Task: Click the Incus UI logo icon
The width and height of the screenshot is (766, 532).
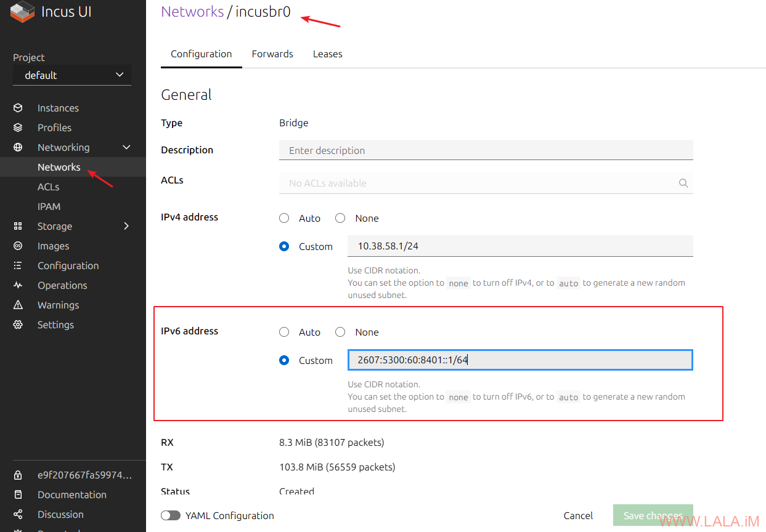Action: tap(22, 12)
